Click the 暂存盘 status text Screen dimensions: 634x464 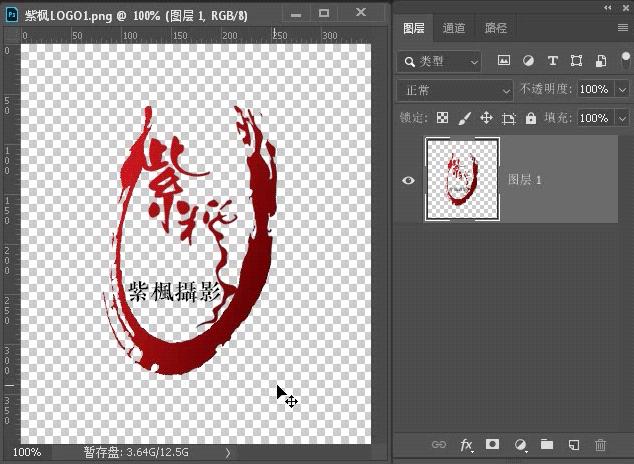pos(136,452)
